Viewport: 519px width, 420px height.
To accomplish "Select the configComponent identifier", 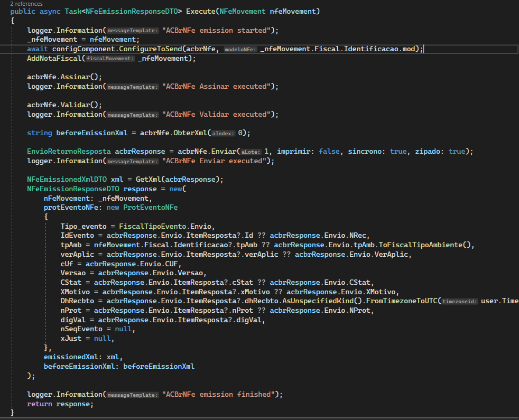I will (x=84, y=49).
